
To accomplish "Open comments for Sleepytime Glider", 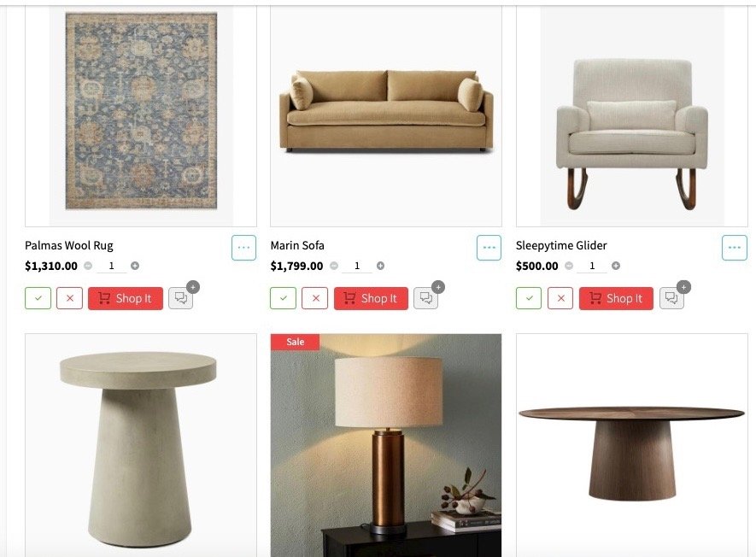I will point(671,298).
